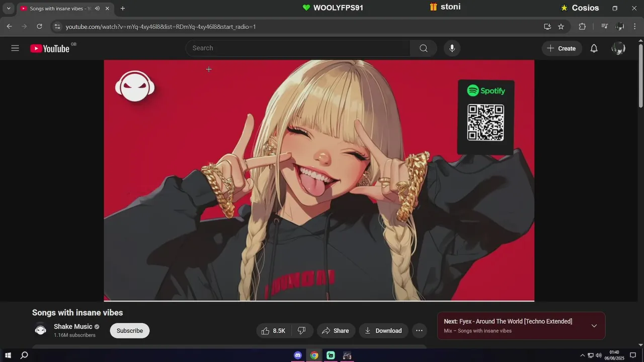Open the Chrome extensions puzzle icon
This screenshot has width=644, height=362.
[582, 27]
